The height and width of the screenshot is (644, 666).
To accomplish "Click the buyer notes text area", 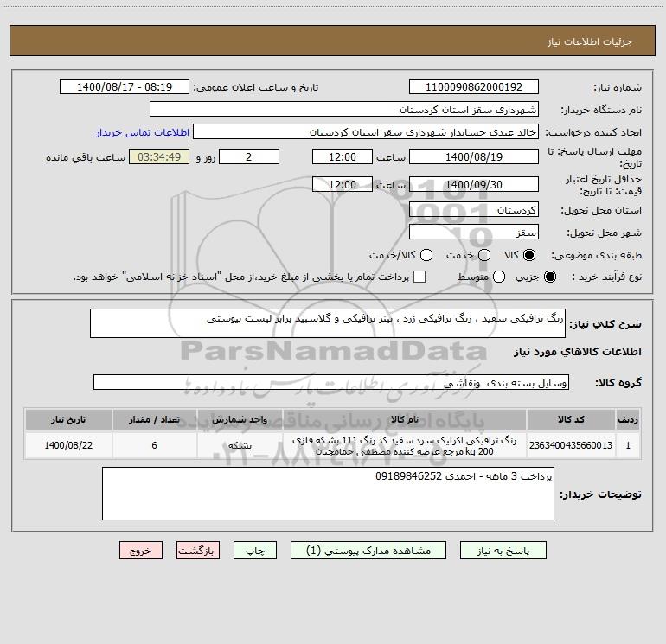I will coord(328,494).
